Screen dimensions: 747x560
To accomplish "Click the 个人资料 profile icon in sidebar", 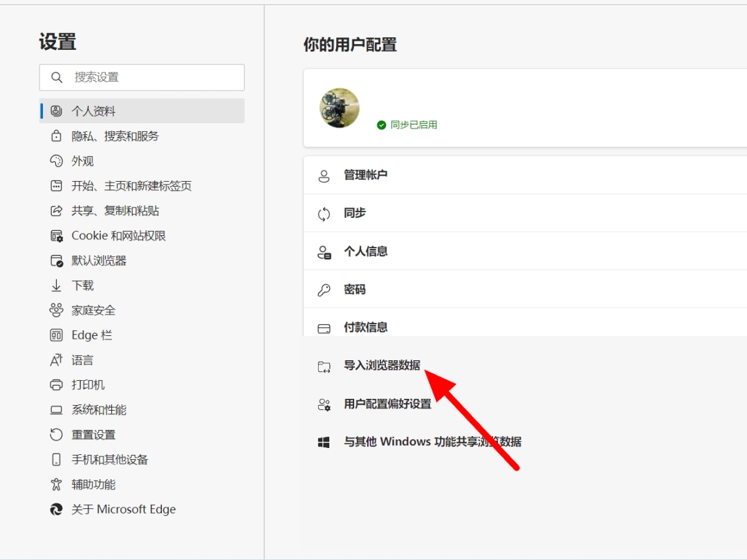I will pyautogui.click(x=56, y=111).
